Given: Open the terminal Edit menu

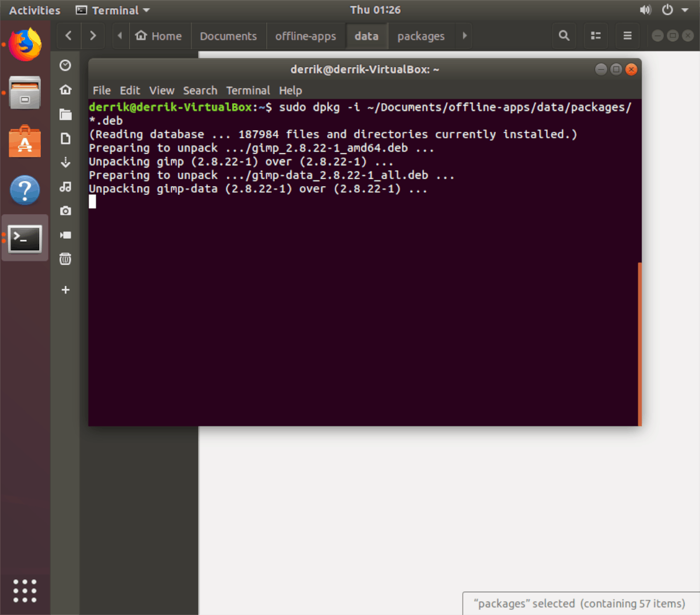Looking at the screenshot, I should pos(129,90).
